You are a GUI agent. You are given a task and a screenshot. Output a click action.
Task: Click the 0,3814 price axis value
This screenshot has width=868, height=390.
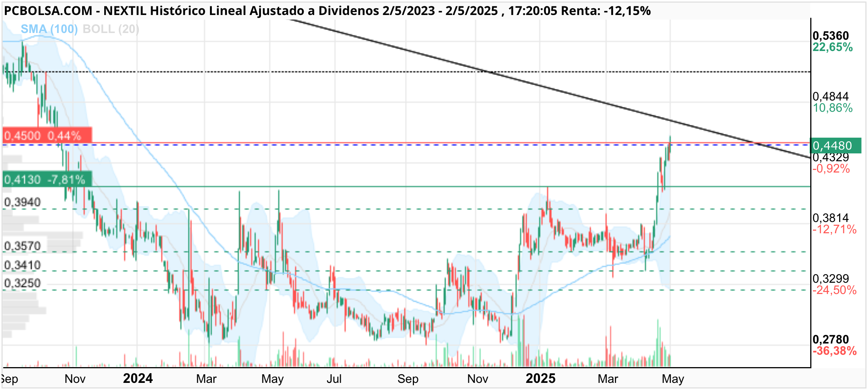tap(831, 218)
